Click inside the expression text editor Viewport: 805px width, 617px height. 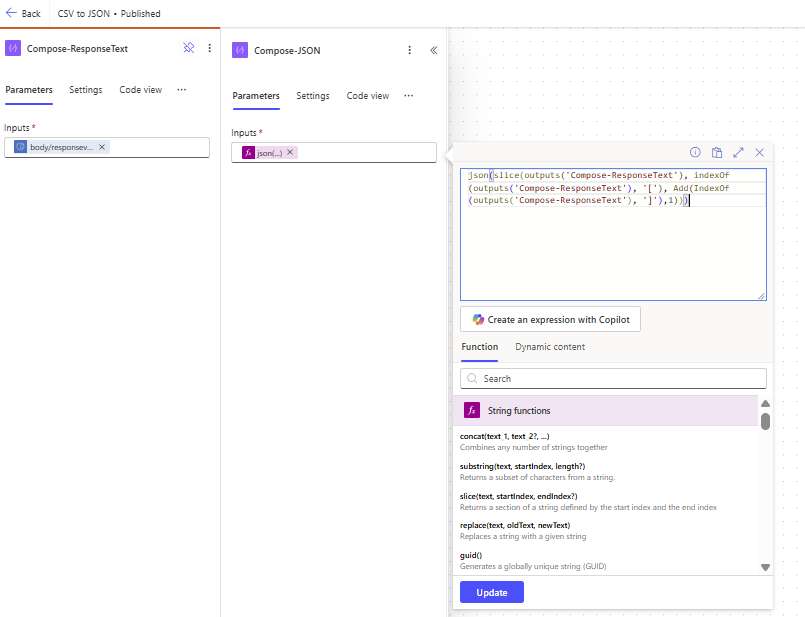point(613,234)
